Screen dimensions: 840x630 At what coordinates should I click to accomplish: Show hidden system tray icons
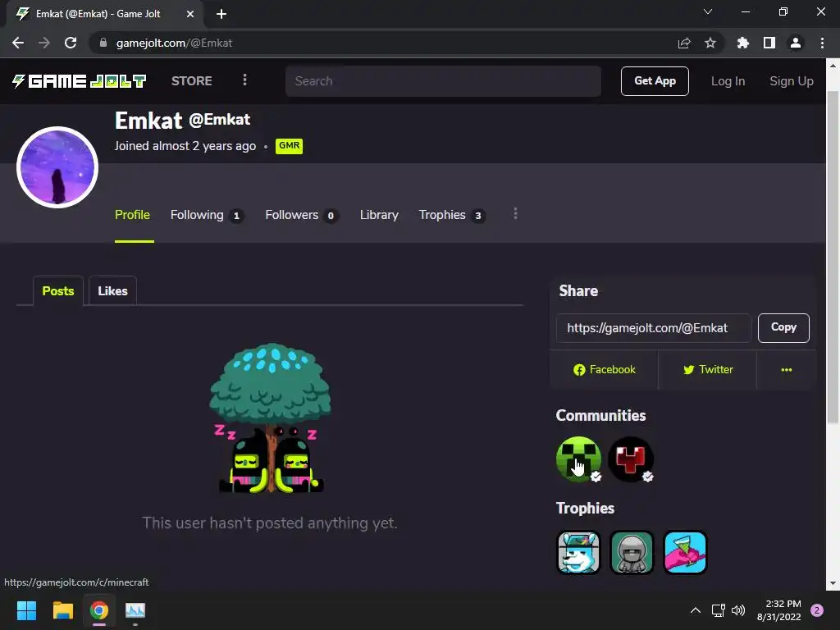coord(696,610)
